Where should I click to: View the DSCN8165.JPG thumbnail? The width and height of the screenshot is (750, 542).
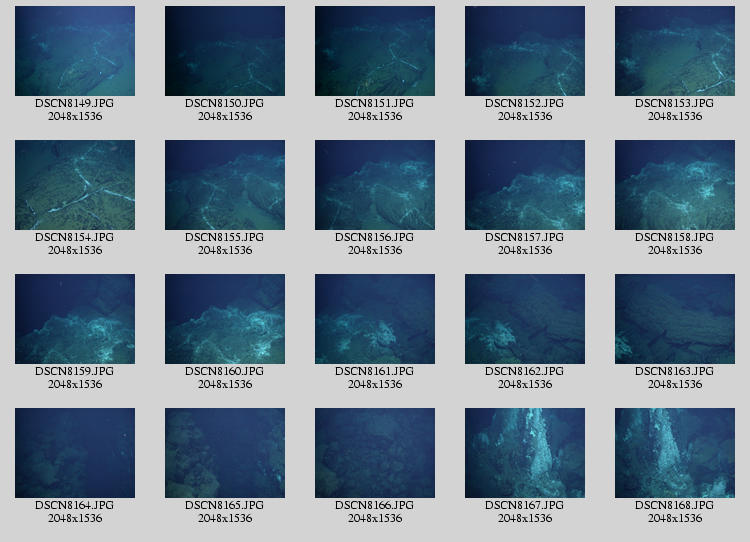(x=225, y=453)
